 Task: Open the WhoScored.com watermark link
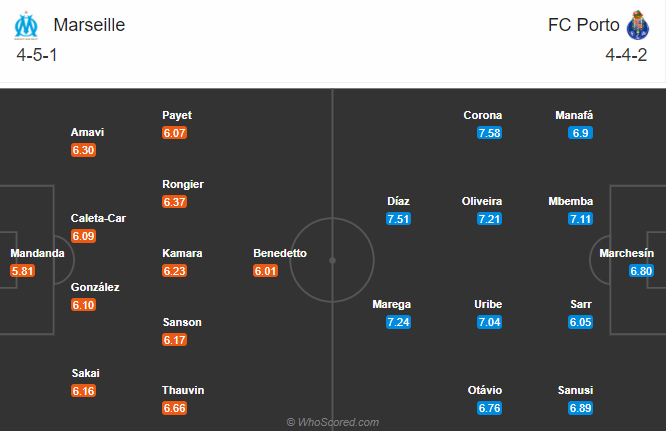point(333,422)
